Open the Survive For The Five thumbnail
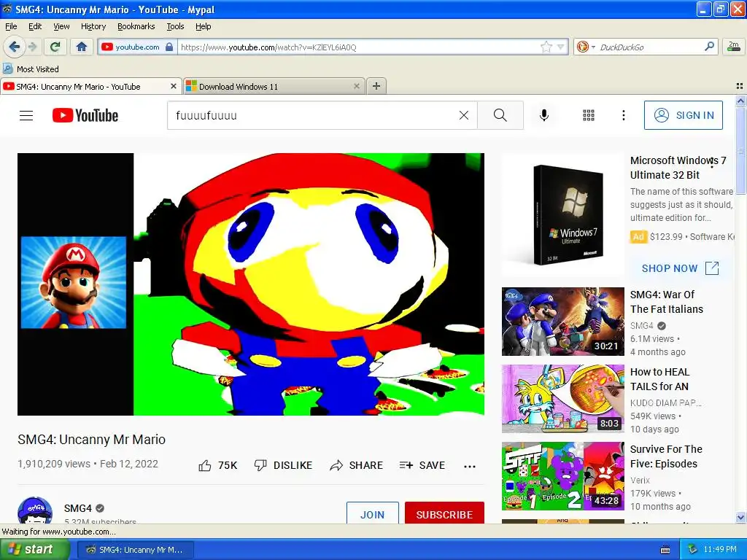Image resolution: width=747 pixels, height=560 pixels. (563, 476)
